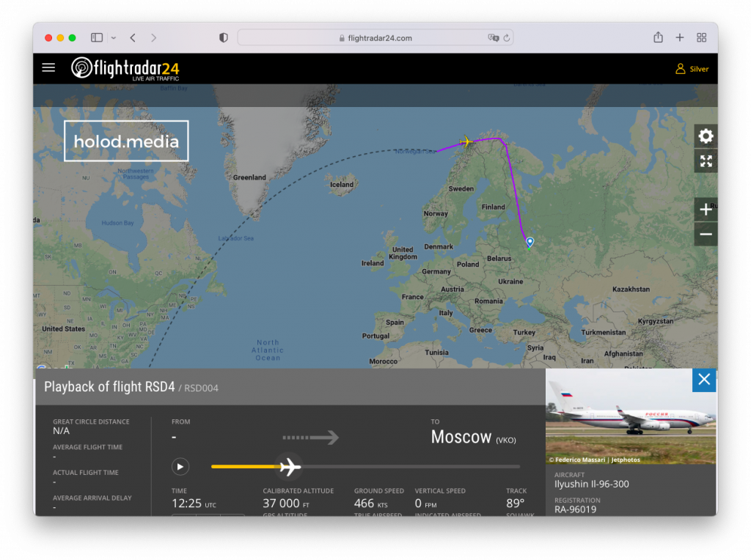Viewport: 751px width, 560px height.
Task: Show Safari tab overview
Action: click(701, 37)
